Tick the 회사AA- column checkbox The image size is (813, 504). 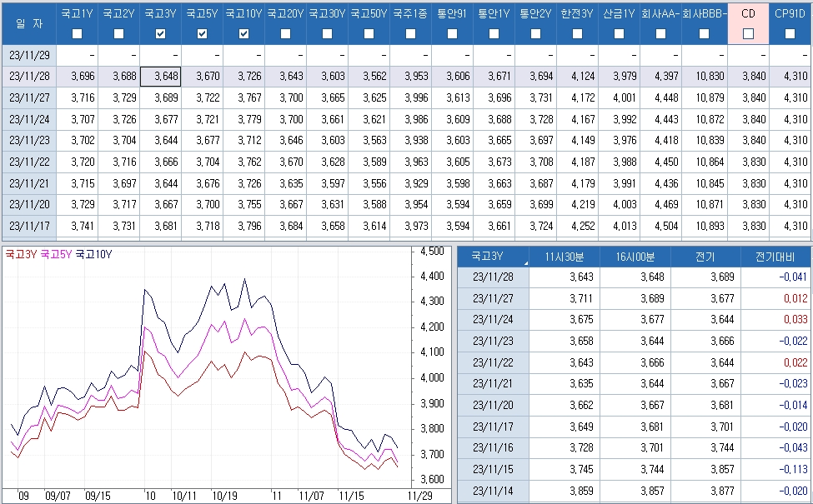660,33
